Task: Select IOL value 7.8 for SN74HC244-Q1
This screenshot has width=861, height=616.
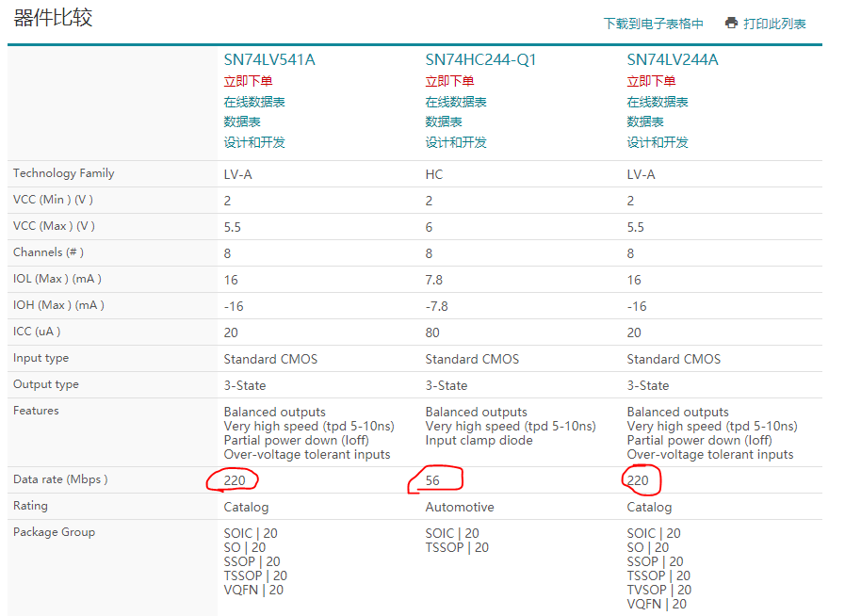Action: coord(433,280)
